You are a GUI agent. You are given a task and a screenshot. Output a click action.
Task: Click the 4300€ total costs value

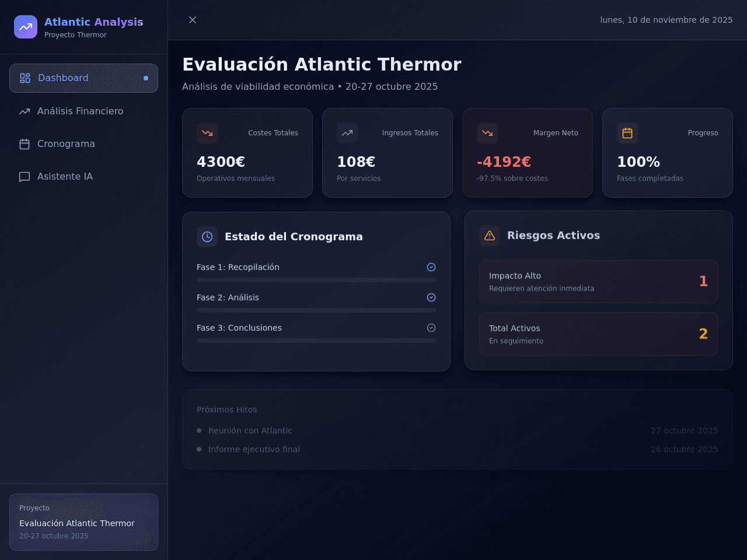point(221,162)
